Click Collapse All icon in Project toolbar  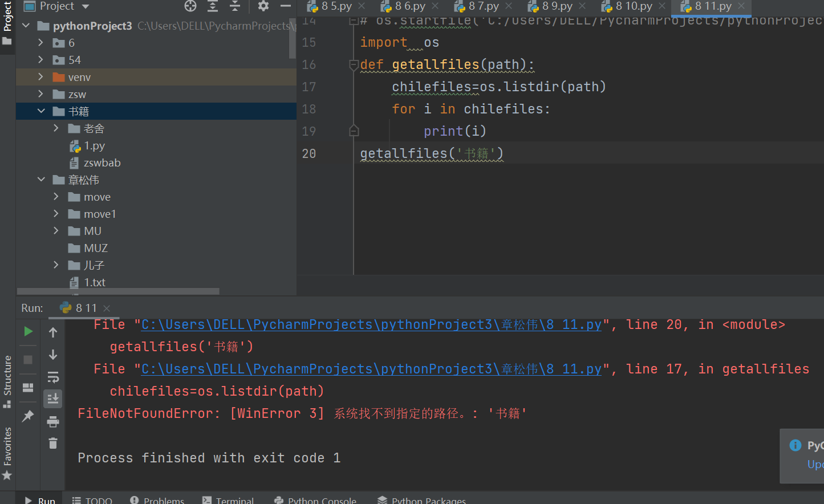(x=235, y=6)
